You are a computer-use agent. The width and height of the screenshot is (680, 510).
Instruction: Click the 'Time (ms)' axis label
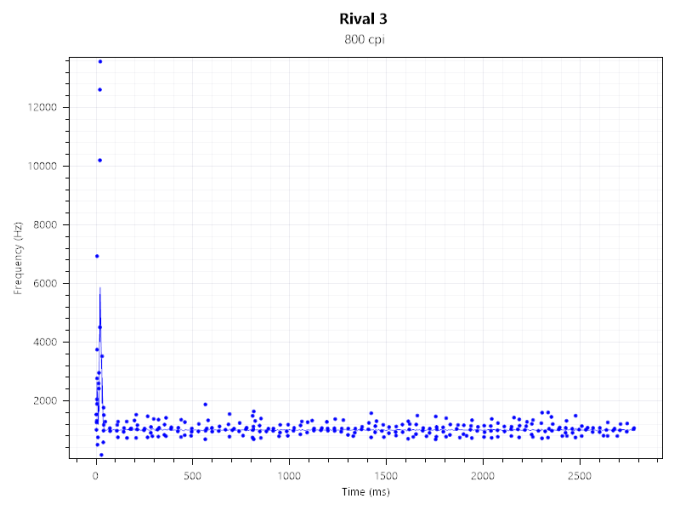tap(366, 492)
